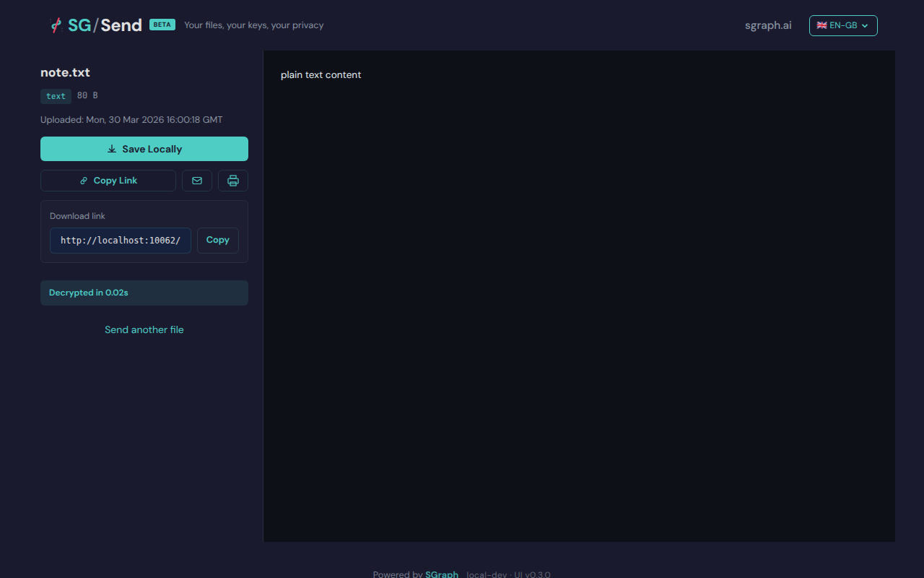Click the chain link icon in Copy Link
The height and width of the screenshot is (578, 924).
[84, 181]
